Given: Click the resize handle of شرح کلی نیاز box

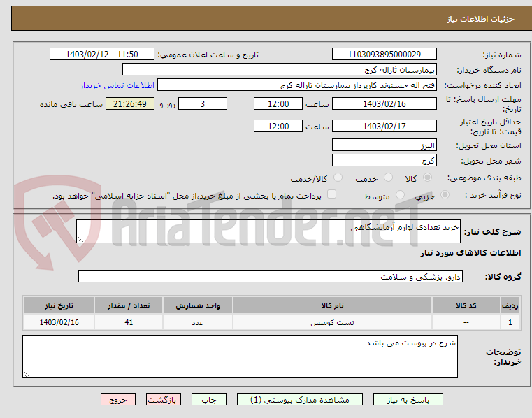Looking at the screenshot, I should tap(80, 239).
